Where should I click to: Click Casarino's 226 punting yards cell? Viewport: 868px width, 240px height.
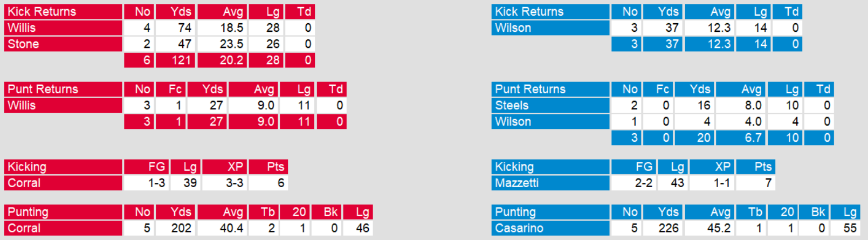pos(664,229)
